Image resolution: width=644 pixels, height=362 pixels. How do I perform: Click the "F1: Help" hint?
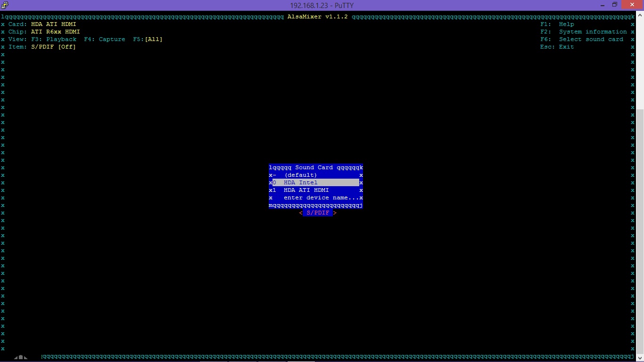tap(557, 24)
